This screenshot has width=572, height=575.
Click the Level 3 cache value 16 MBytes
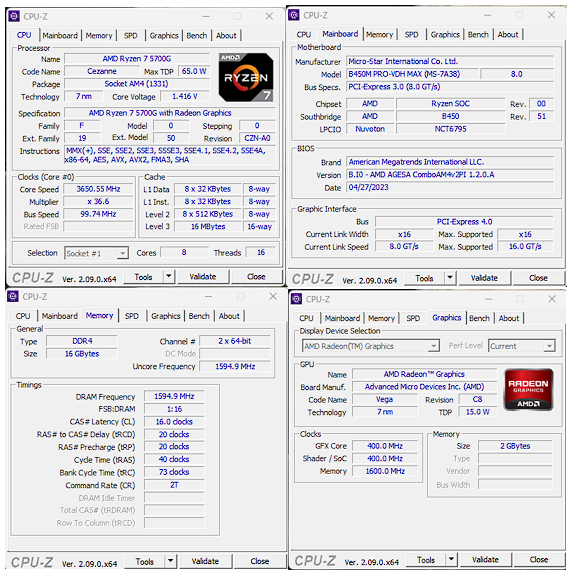click(208, 227)
